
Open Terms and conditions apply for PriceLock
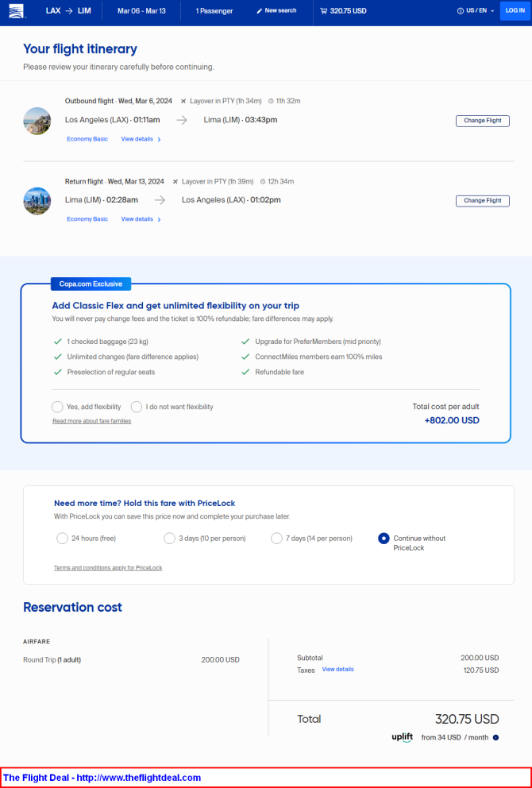pos(108,568)
